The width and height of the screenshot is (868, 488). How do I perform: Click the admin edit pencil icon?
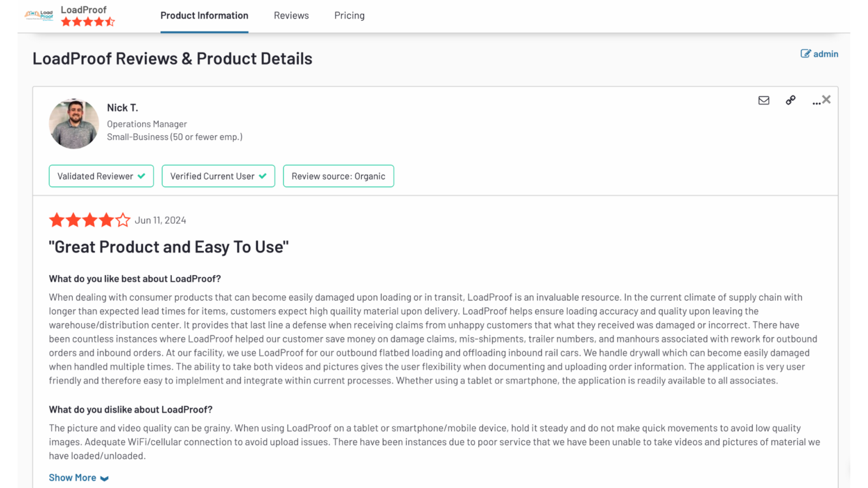pos(805,54)
